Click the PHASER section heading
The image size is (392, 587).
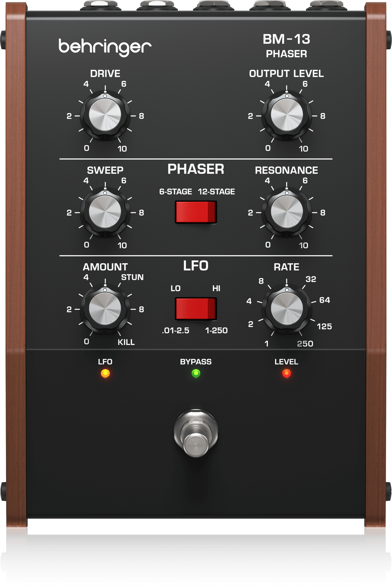point(196,169)
